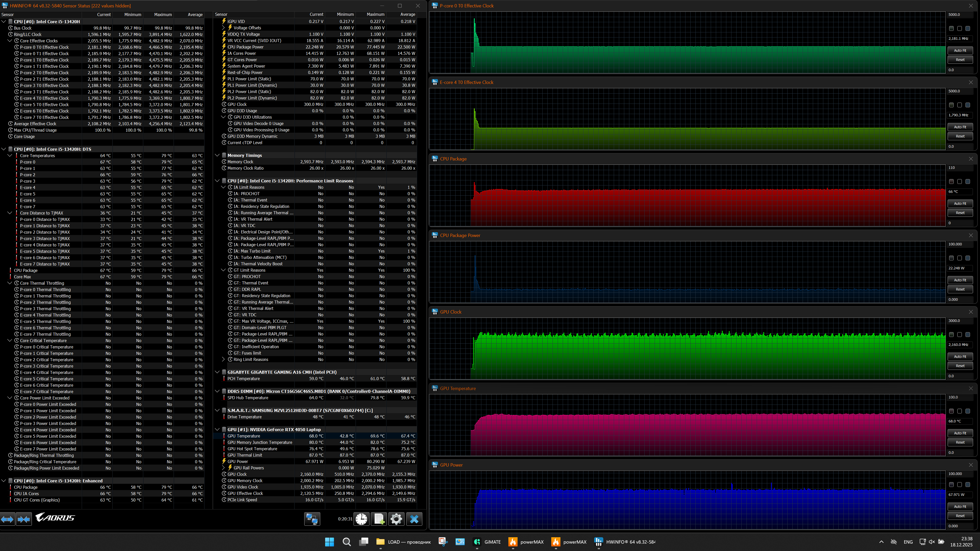This screenshot has width=980, height=551.
Task: Click the collapse columns arrows icon
Action: [23, 519]
